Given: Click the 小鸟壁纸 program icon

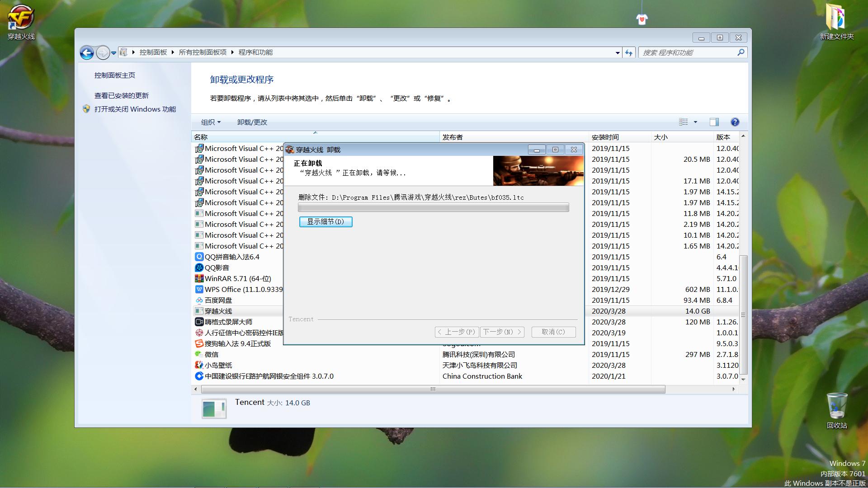Looking at the screenshot, I should 199,365.
